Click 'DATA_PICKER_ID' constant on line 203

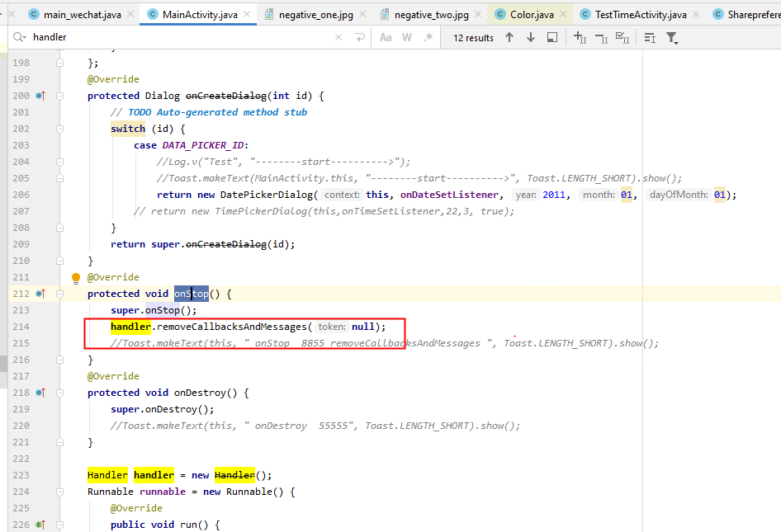(x=203, y=145)
